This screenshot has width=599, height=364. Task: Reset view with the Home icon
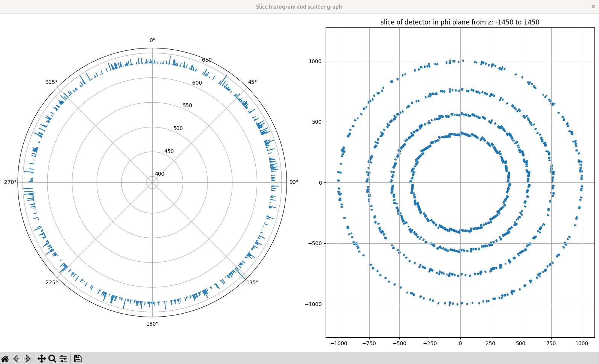(x=5, y=359)
